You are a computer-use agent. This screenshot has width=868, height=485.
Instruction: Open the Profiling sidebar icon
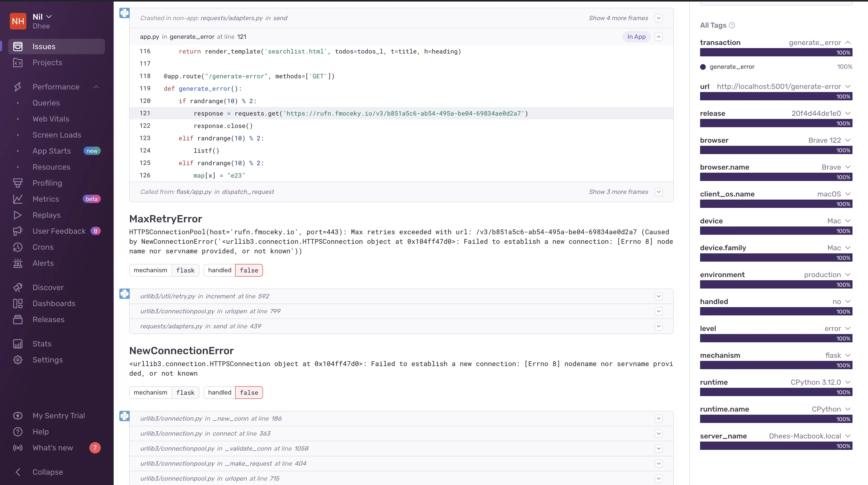17,183
